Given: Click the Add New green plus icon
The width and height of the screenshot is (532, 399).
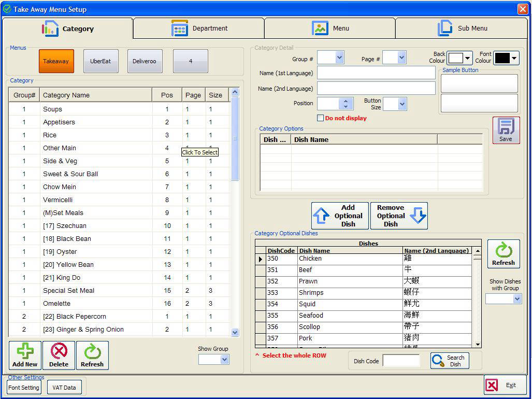Looking at the screenshot, I should tap(25, 352).
